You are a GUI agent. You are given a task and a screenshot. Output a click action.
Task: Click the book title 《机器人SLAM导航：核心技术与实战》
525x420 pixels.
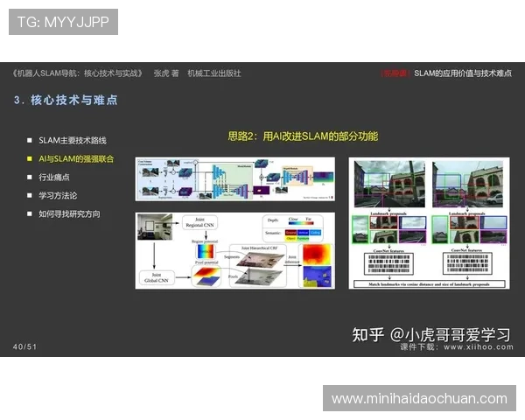(x=78, y=73)
